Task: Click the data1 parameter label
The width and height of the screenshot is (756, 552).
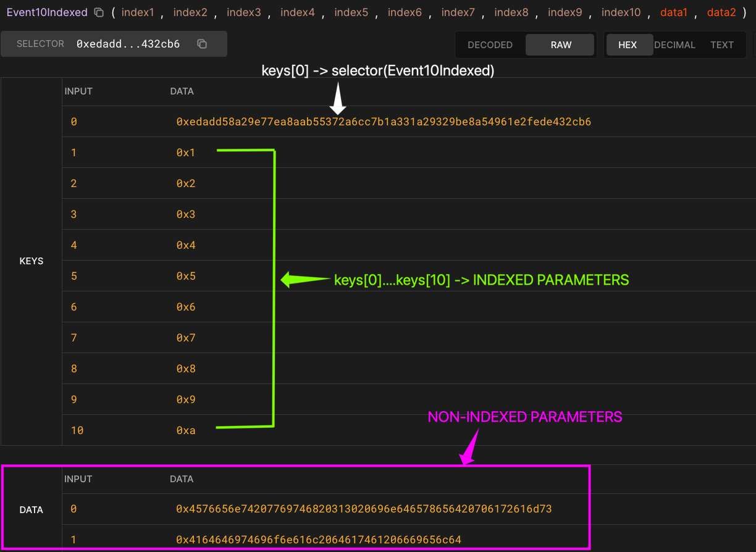Action: pyautogui.click(x=673, y=12)
